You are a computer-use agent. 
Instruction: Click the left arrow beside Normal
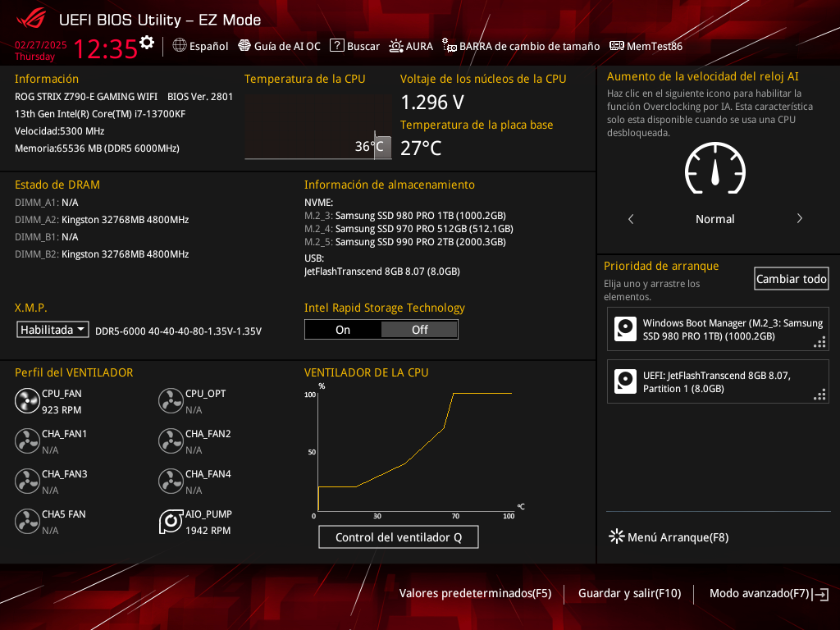click(x=631, y=218)
